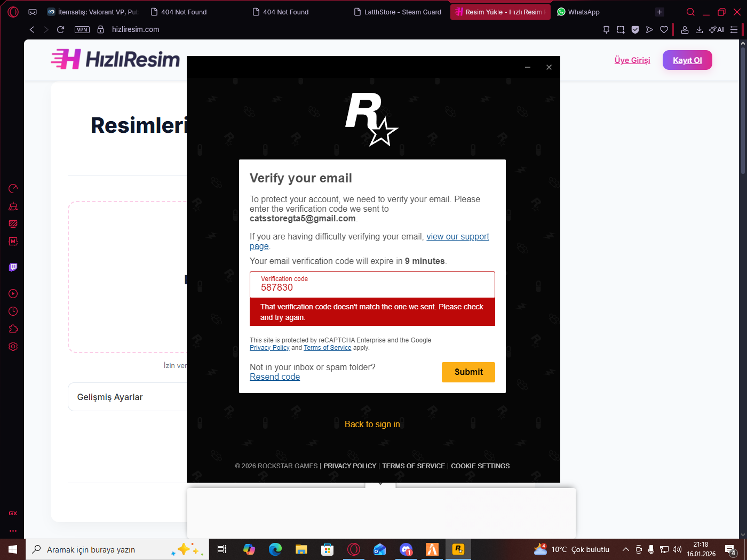Open browser settings gear in sidebar

point(13,347)
